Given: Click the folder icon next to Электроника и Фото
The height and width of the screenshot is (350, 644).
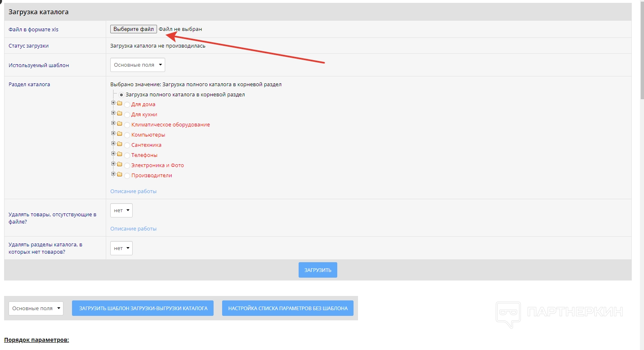Looking at the screenshot, I should (x=120, y=164).
